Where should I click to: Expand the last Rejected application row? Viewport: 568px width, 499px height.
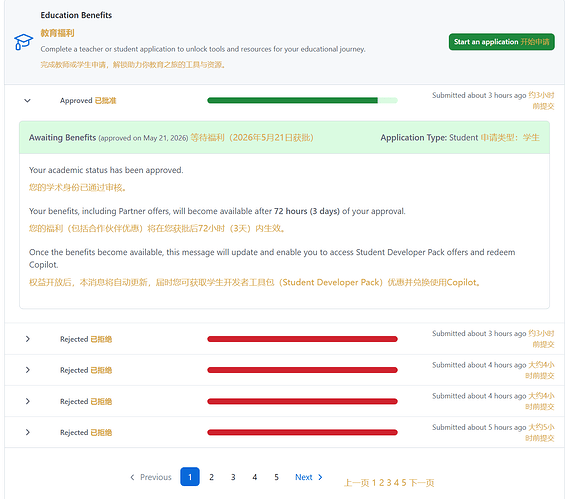tap(28, 432)
